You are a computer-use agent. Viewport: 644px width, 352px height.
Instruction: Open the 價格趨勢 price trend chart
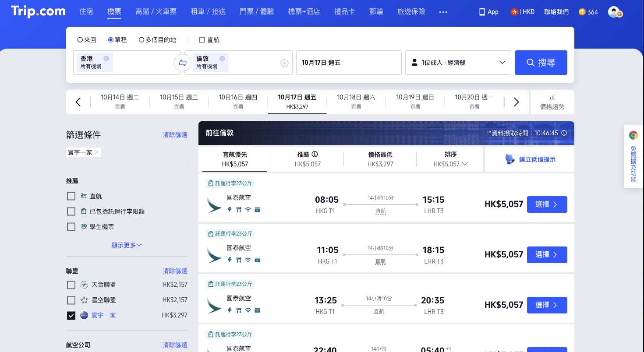(x=552, y=102)
